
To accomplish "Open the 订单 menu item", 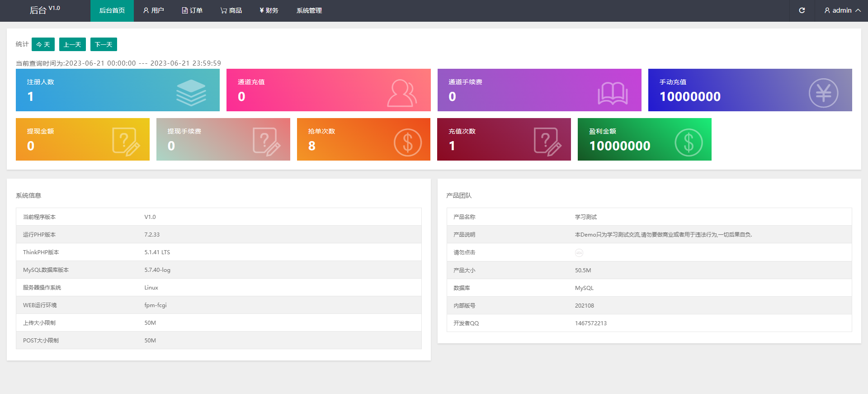I will tap(192, 10).
